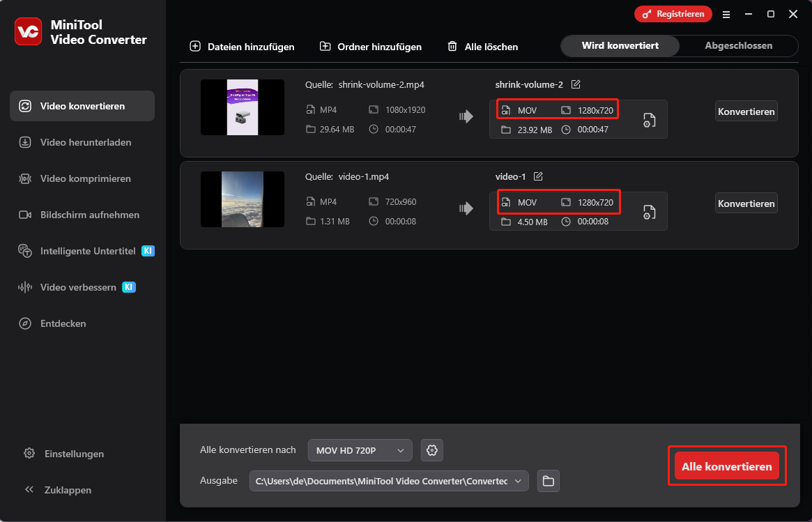Screen dimensions: 812x522
Task: Click the 23.92 MB output size
Action: pos(535,130)
